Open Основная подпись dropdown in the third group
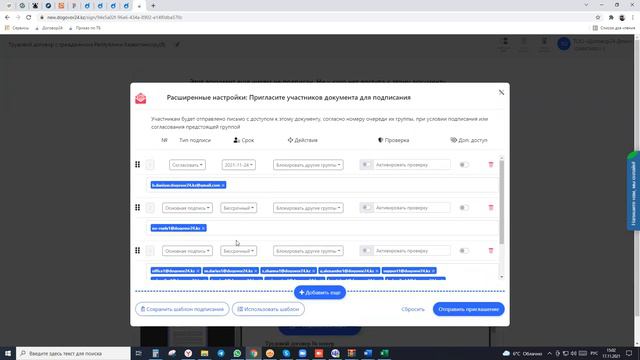Screen dimensions: 640x360 [187, 251]
